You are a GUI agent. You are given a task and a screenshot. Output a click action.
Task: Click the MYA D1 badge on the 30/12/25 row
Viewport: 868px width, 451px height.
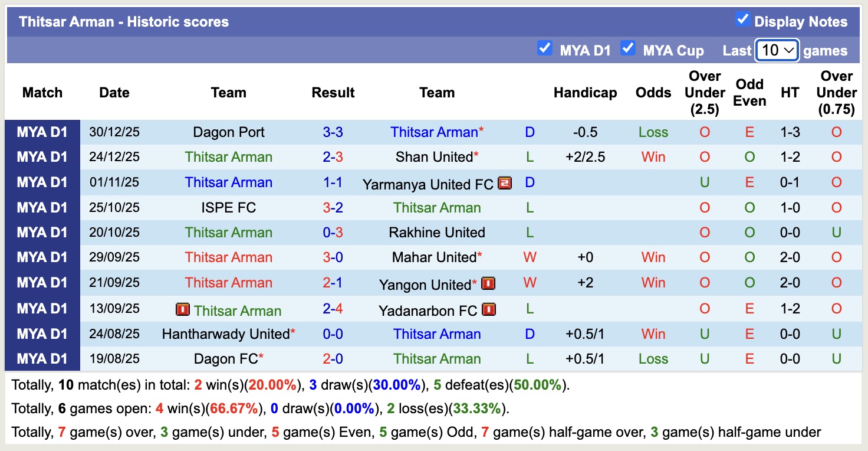[x=43, y=132]
